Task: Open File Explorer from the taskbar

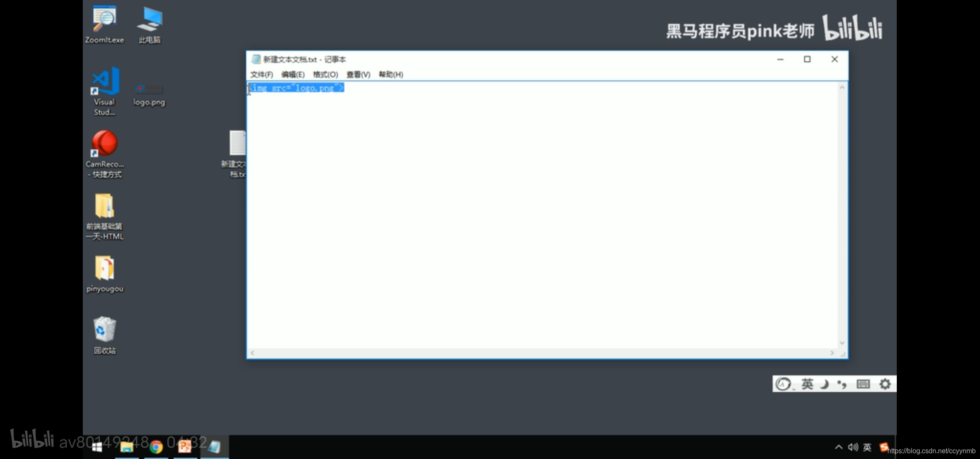Action: tap(127, 447)
